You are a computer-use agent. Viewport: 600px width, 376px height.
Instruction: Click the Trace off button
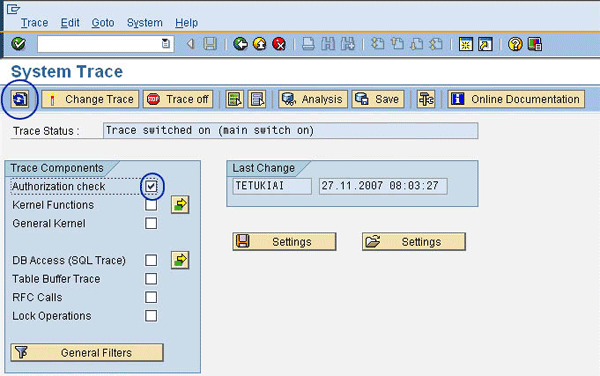coord(178,99)
